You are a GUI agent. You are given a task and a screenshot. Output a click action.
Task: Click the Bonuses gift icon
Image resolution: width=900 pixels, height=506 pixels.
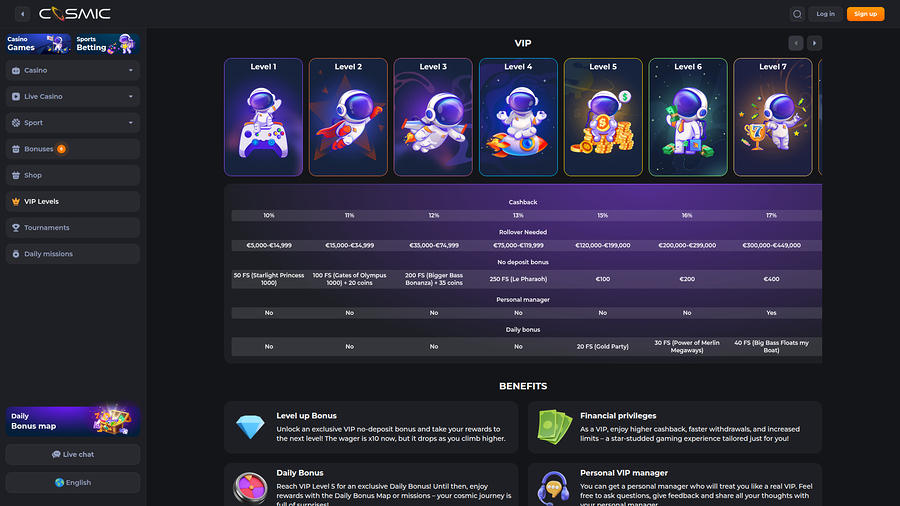coord(16,149)
